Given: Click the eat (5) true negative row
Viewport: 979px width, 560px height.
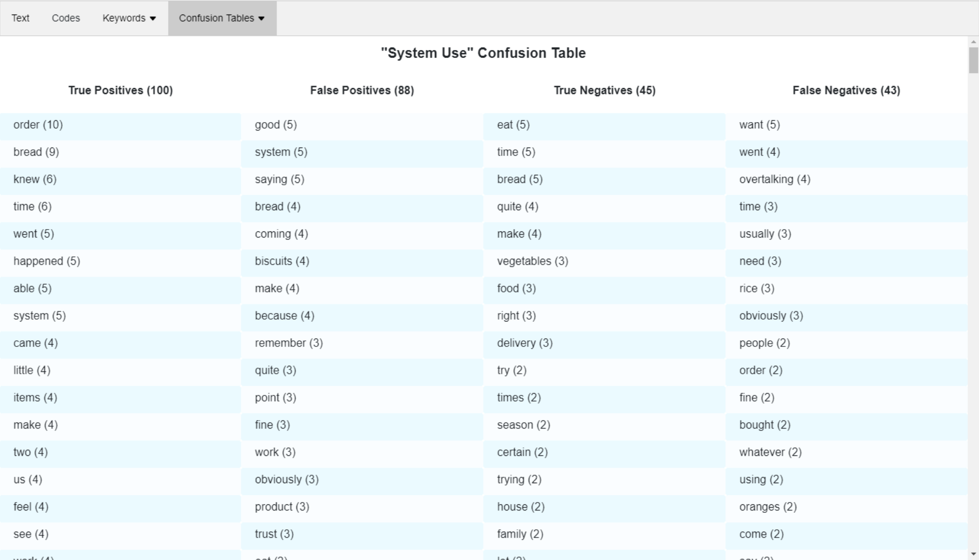Looking at the screenshot, I should coord(604,124).
